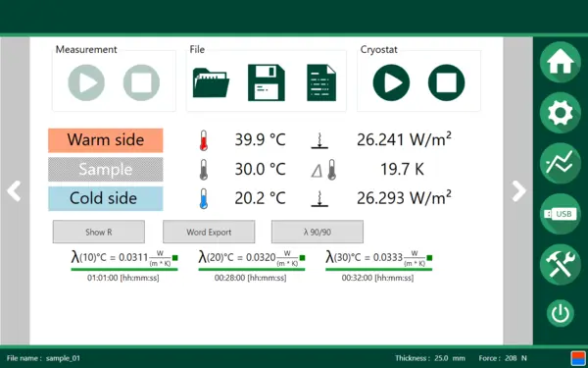The image size is (588, 368).
Task: Open a file with the folder icon
Action: click(x=211, y=82)
